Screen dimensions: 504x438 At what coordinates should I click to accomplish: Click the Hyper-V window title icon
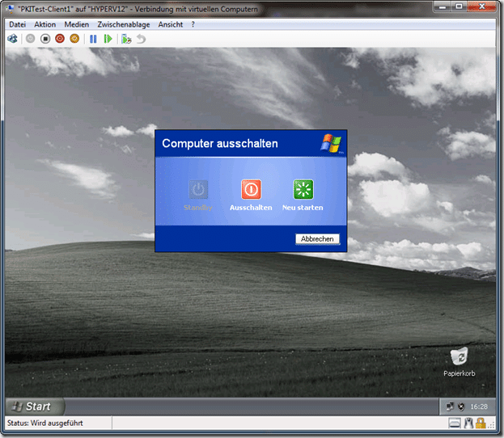pos(11,9)
